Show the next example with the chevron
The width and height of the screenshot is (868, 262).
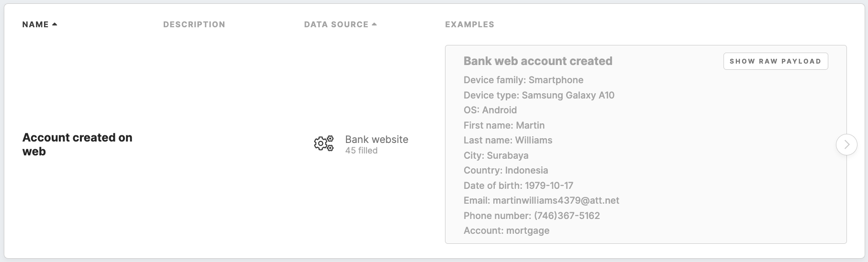[x=846, y=144]
